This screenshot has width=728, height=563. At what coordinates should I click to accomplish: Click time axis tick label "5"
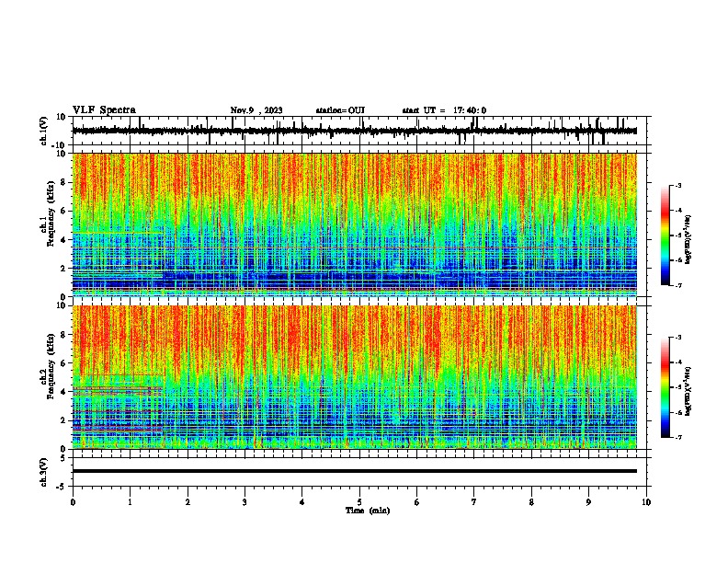pyautogui.click(x=359, y=502)
